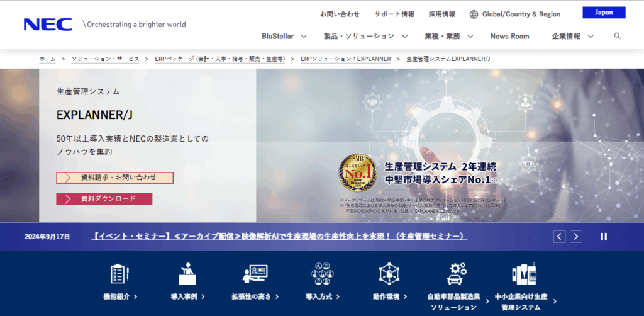Click the 機能紹介 checklist icon
This screenshot has height=316, width=644.
click(120, 274)
